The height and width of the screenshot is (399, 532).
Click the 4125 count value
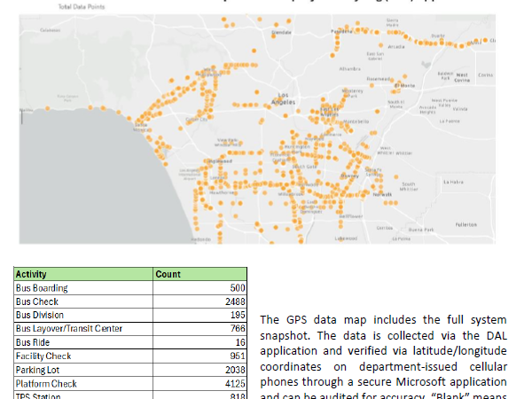pos(238,383)
